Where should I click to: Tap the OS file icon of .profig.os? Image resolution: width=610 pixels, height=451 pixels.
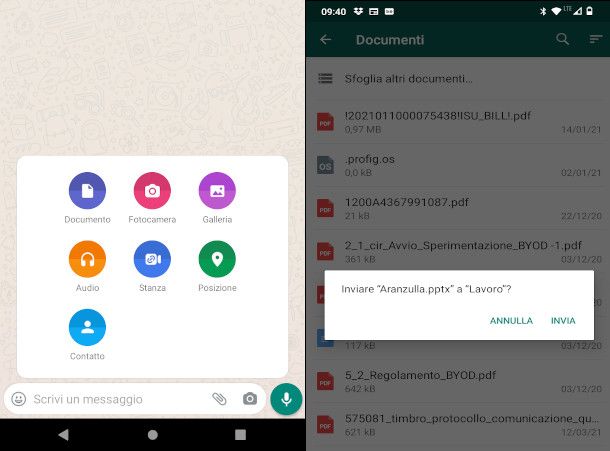[x=325, y=165]
